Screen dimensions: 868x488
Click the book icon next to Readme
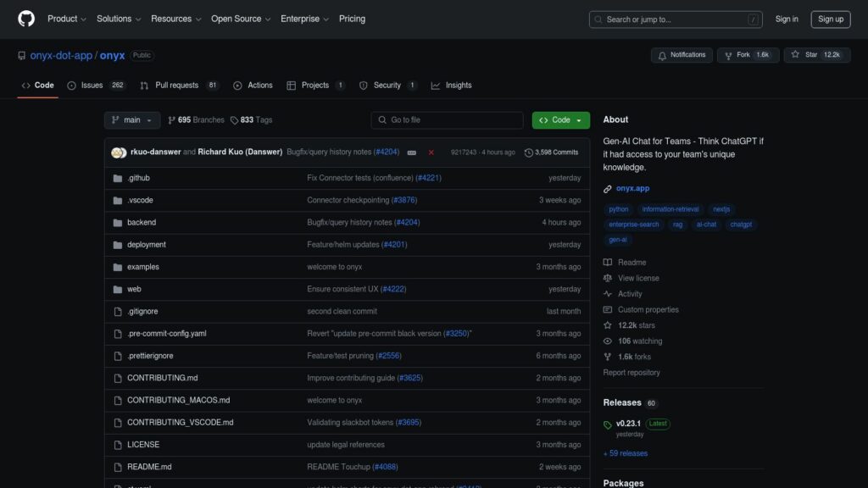[607, 263]
